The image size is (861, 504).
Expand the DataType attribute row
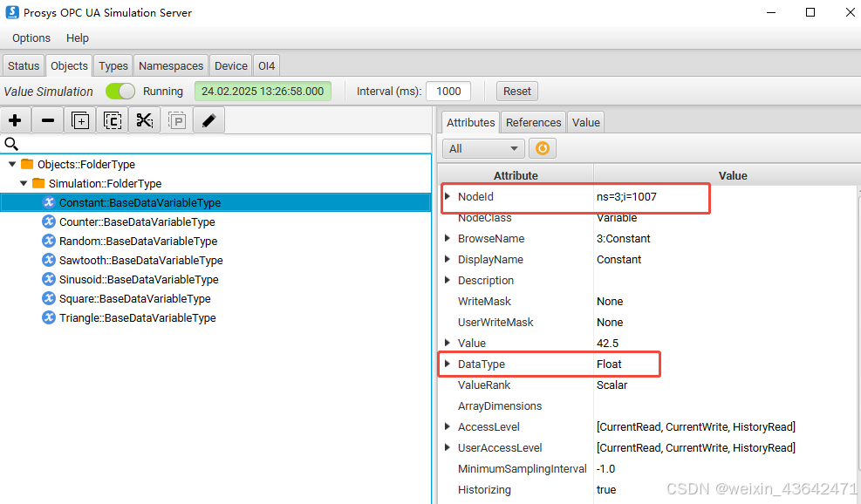[x=448, y=364]
